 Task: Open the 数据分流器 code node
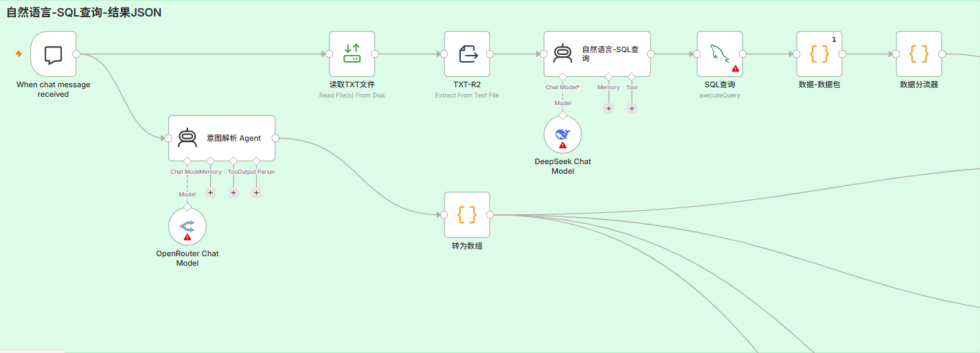[919, 54]
